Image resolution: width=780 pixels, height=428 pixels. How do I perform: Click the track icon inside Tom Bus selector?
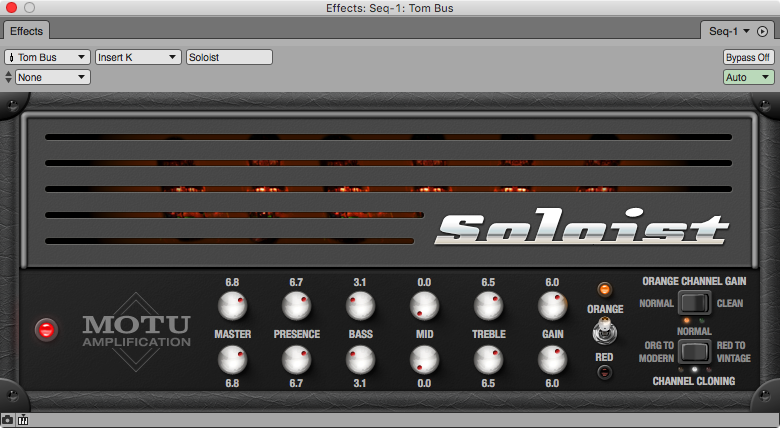(x=11, y=57)
